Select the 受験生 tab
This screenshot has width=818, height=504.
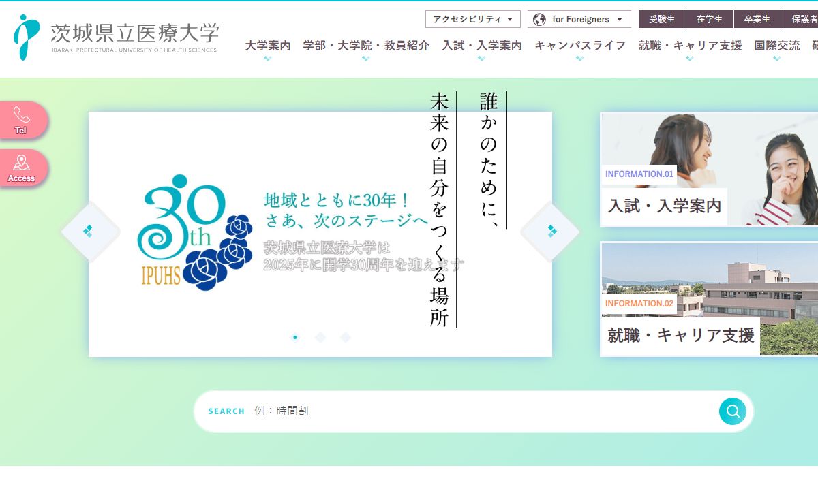point(662,19)
